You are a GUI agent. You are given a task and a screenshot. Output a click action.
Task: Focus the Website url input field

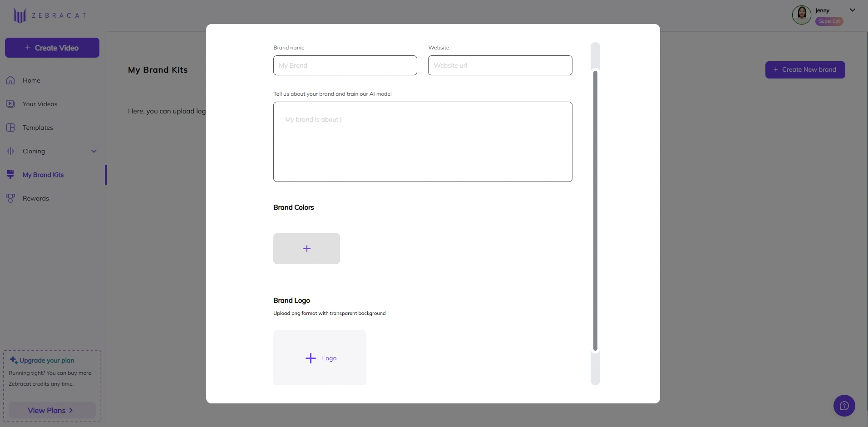point(500,65)
